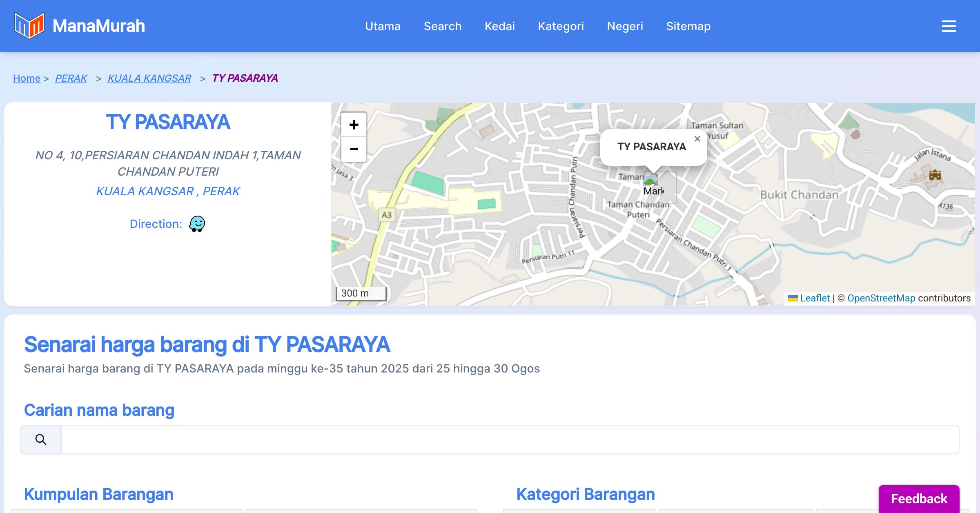Open the Kedai navigation item
This screenshot has width=980, height=513.
499,26
